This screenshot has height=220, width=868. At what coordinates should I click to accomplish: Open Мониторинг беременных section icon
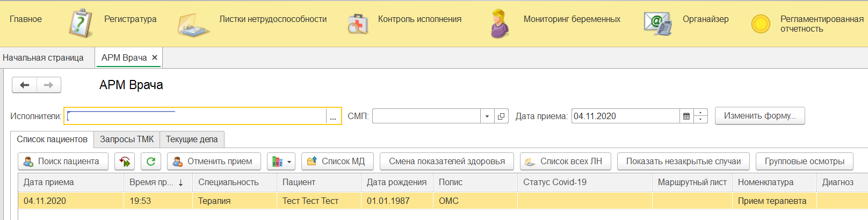(x=500, y=24)
